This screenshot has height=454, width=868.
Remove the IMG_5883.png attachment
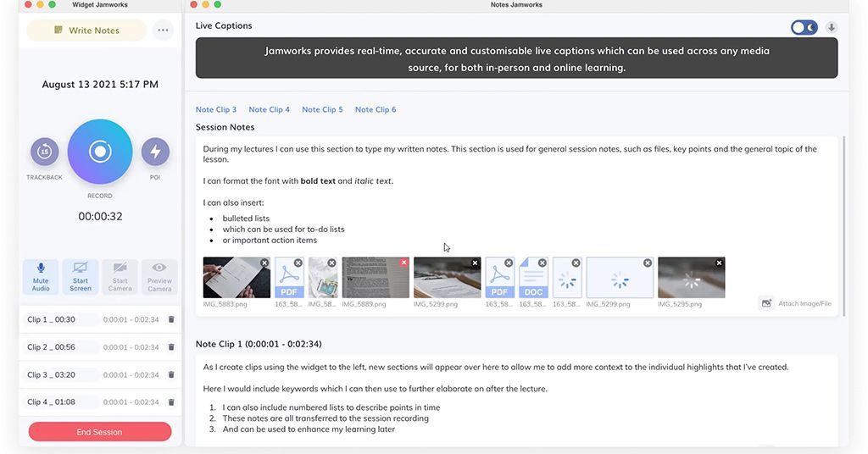pyautogui.click(x=264, y=263)
